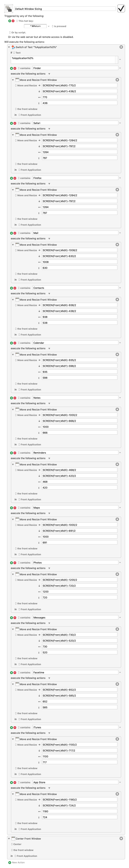Click the Finder case text field
Viewport: 129px width, 868px height.
tap(75, 68)
